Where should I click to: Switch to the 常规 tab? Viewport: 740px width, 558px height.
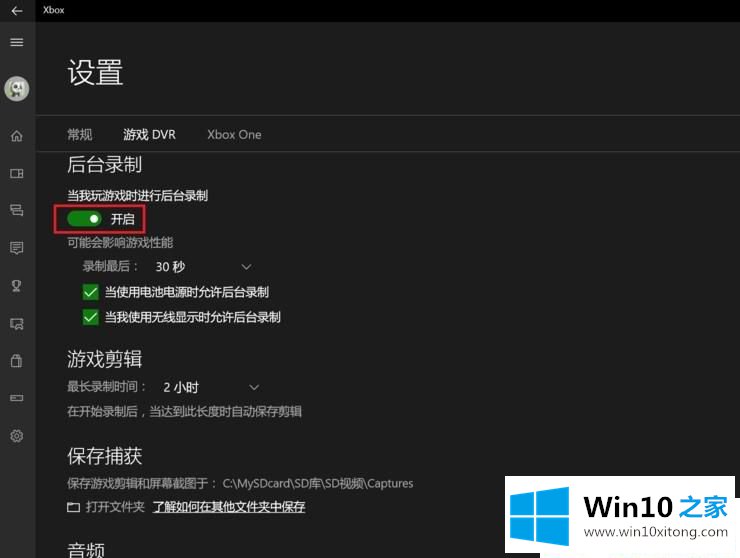click(80, 135)
